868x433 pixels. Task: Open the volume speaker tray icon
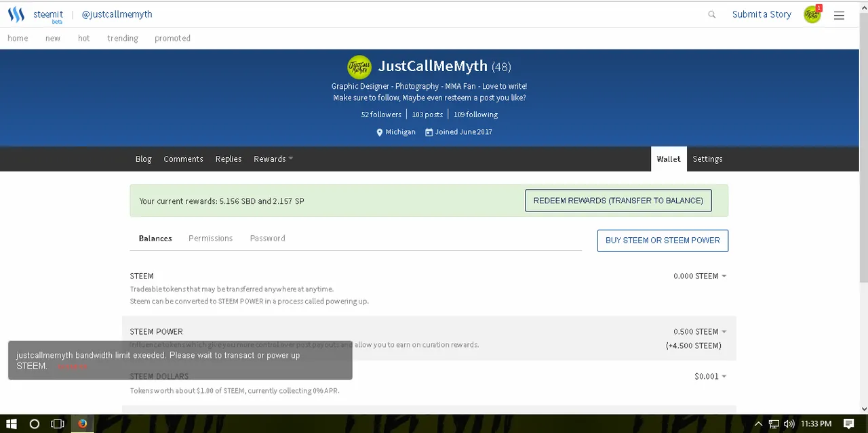789,424
